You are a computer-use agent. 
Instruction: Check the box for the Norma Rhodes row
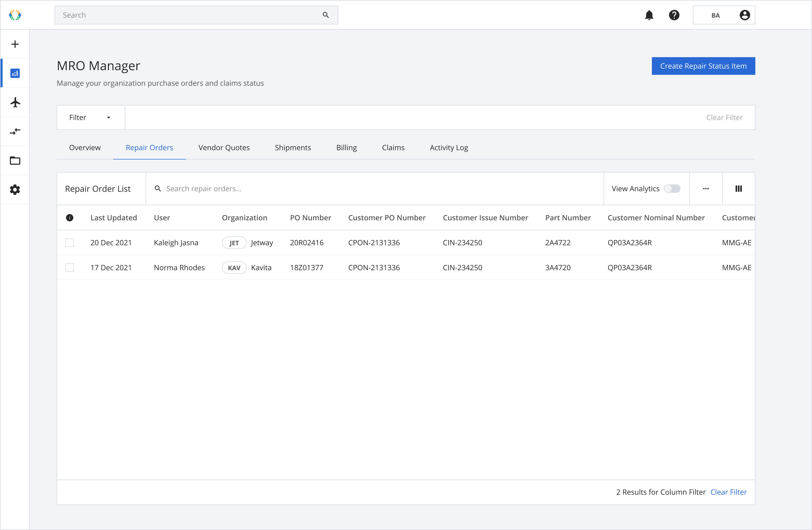coord(70,268)
